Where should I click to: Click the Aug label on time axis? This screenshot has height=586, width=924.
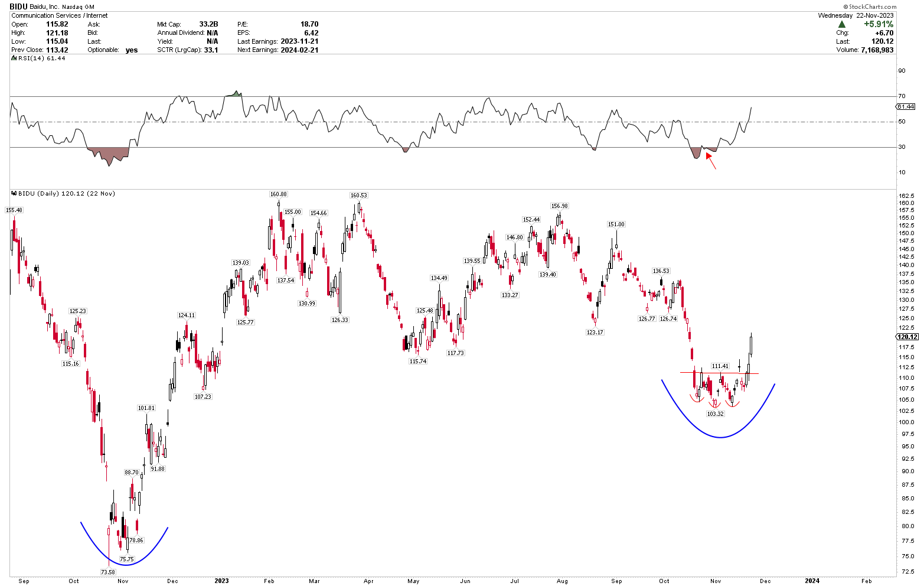562,581
